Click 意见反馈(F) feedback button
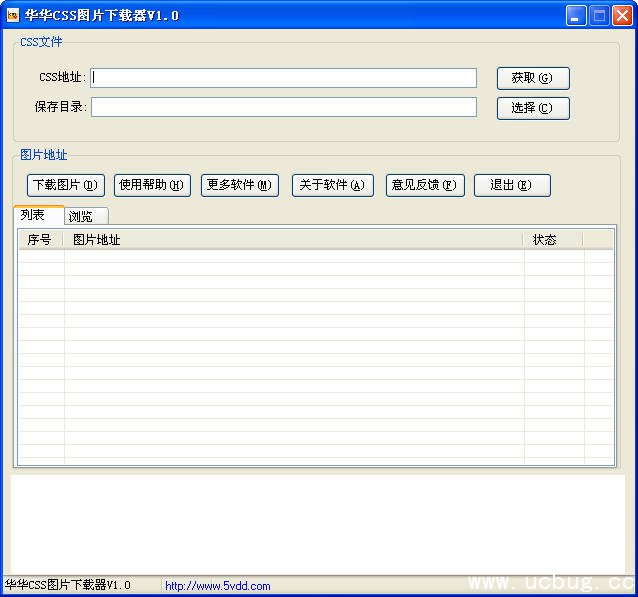Screen dimensions: 638x597 point(425,185)
